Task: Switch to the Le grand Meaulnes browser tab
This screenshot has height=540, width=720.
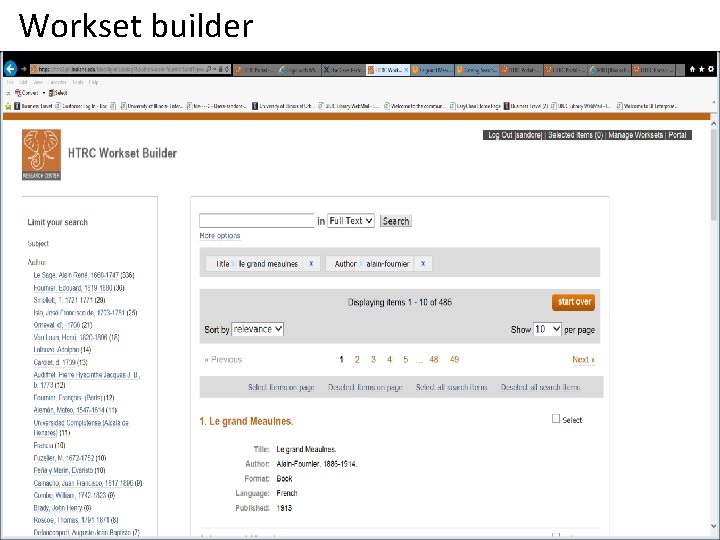Action: [x=432, y=70]
